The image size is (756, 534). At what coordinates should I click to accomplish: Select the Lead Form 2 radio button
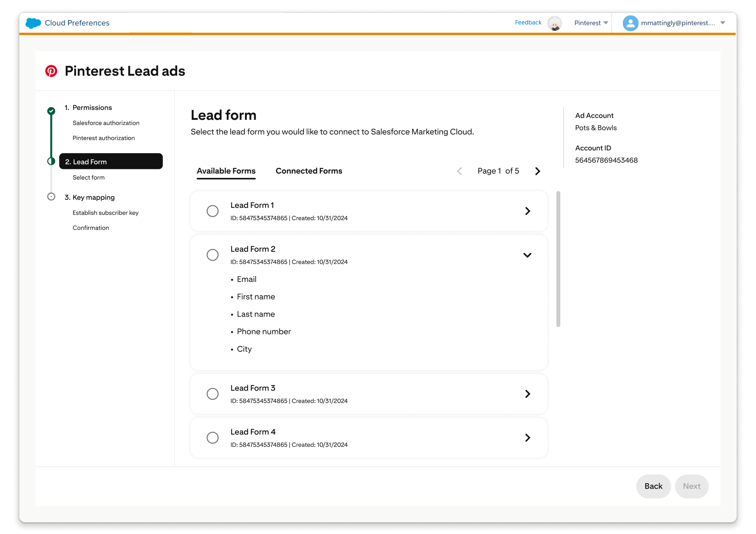click(x=213, y=255)
